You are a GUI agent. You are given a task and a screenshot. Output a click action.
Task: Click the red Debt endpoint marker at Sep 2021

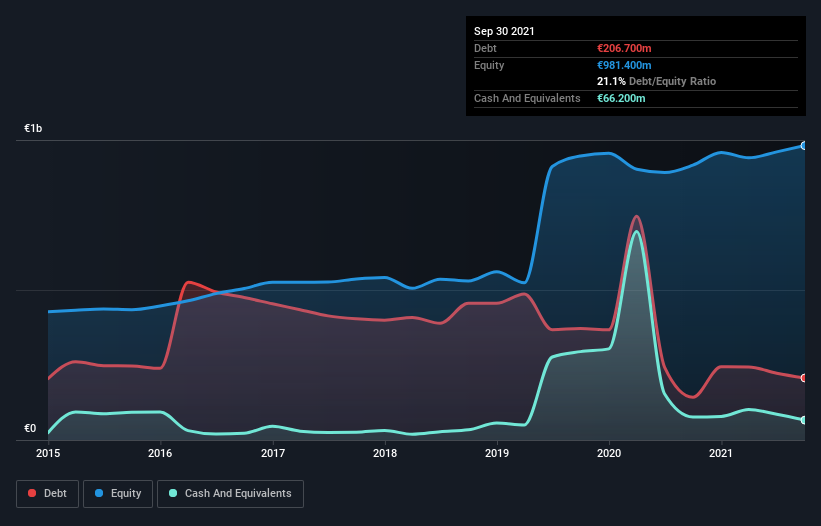click(804, 378)
